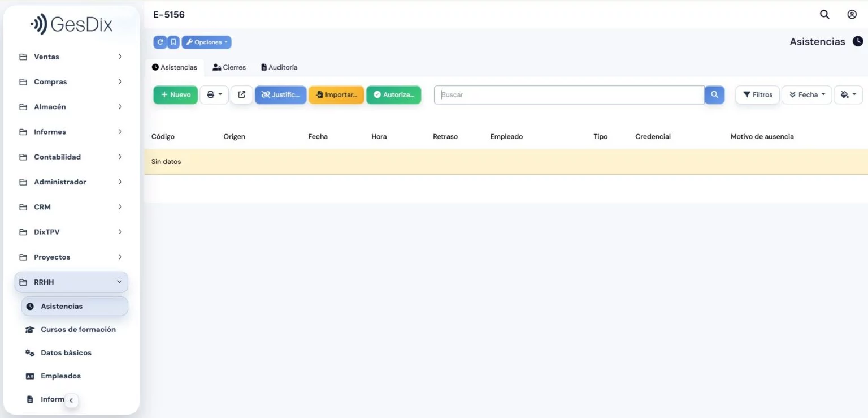Open Asistencias in the sidebar
Image resolution: width=868 pixels, height=418 pixels.
click(75, 306)
